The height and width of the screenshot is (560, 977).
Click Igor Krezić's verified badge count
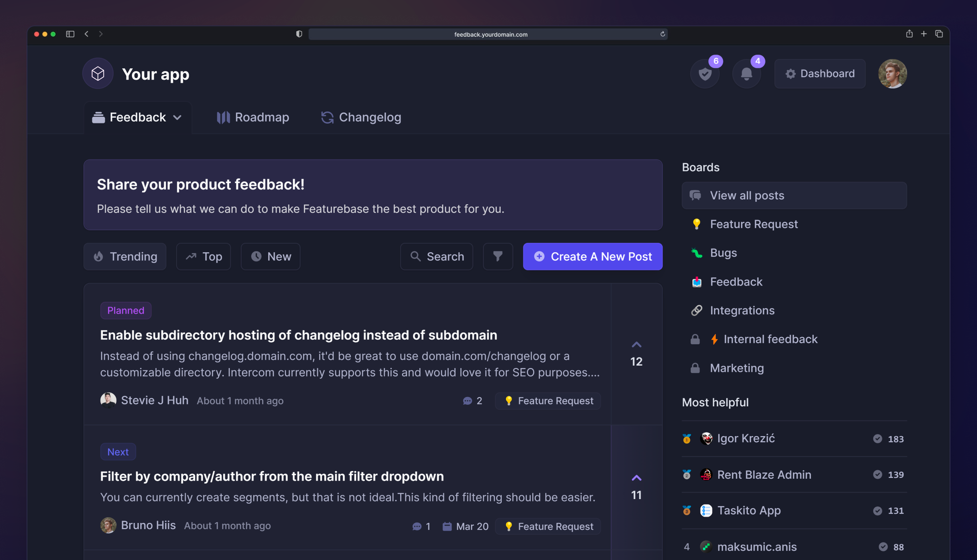pos(890,438)
